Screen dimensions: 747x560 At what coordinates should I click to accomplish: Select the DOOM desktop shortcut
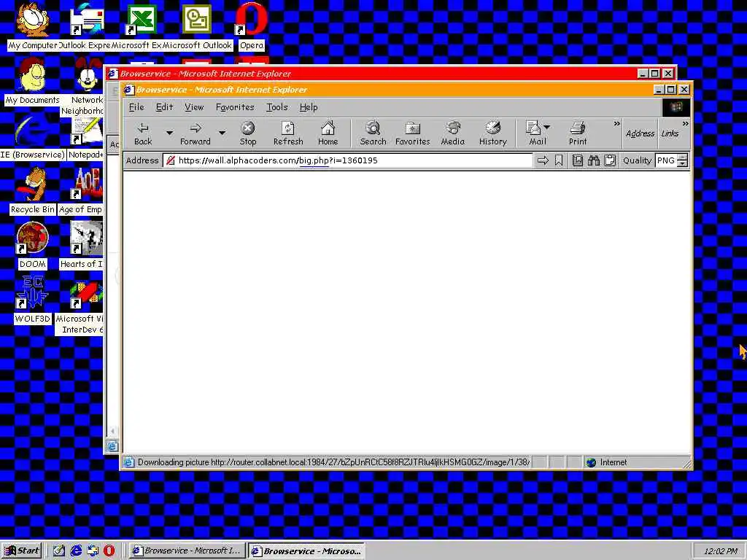(32, 246)
